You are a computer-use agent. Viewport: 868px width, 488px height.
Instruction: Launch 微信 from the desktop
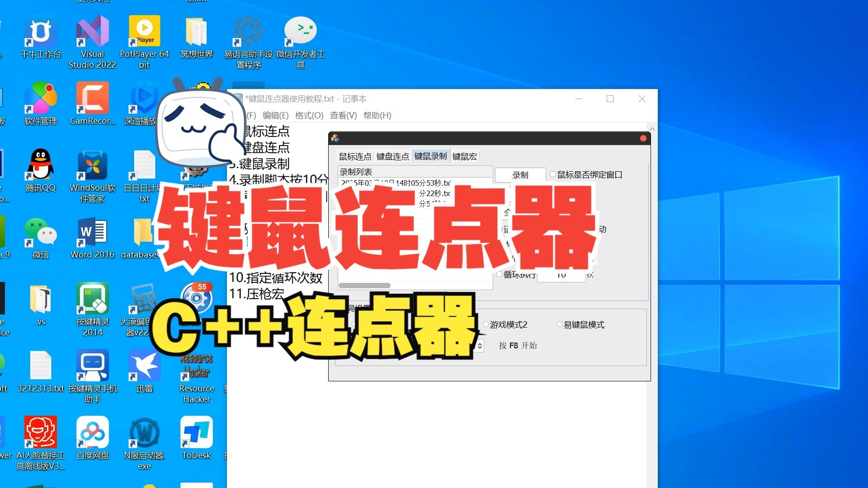(x=41, y=238)
